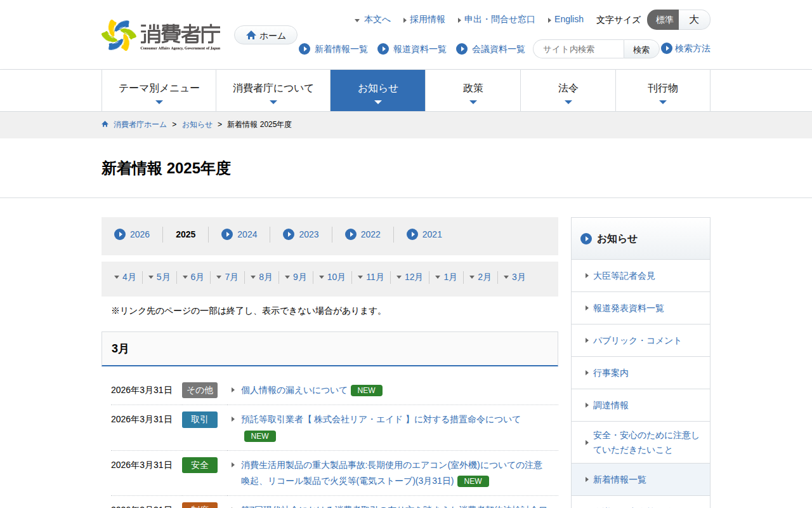The width and height of the screenshot is (812, 508).
Task: Expand the 政策 navigation menu
Action: pyautogui.click(x=473, y=90)
